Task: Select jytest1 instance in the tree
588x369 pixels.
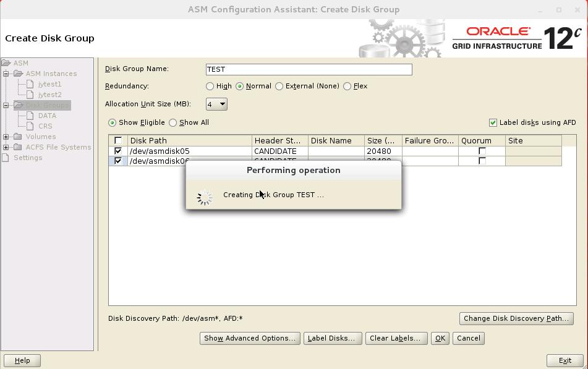Action: pyautogui.click(x=49, y=84)
